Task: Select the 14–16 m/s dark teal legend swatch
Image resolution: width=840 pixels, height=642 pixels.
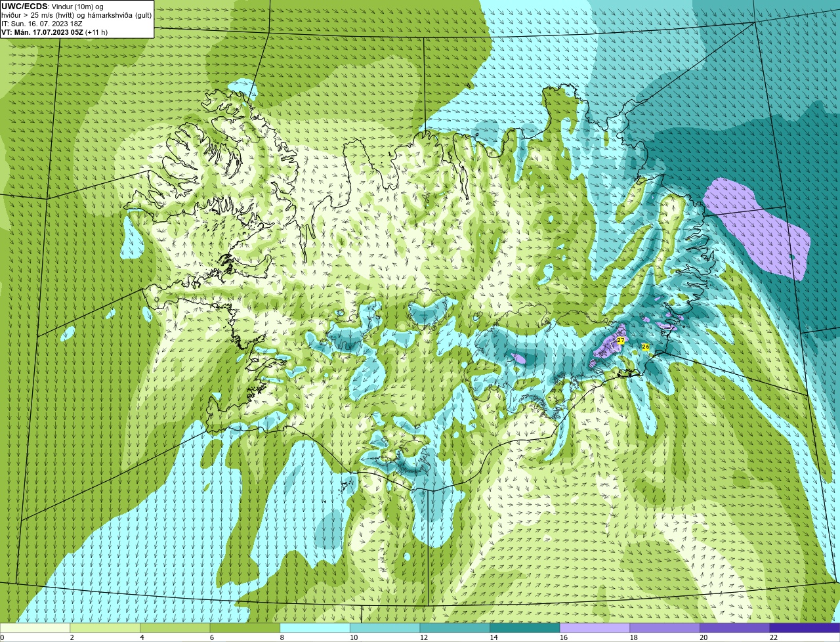Action: point(525,628)
